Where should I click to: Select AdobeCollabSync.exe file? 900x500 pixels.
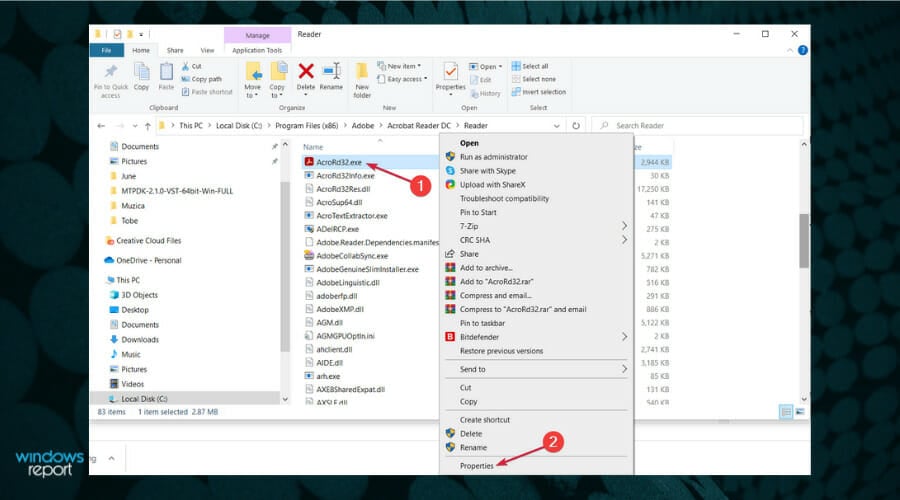352,256
